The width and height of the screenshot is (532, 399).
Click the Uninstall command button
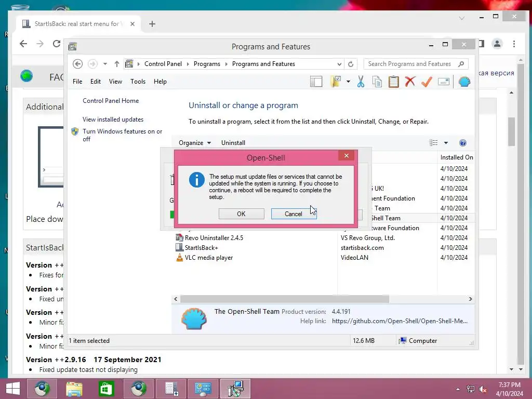(x=233, y=143)
